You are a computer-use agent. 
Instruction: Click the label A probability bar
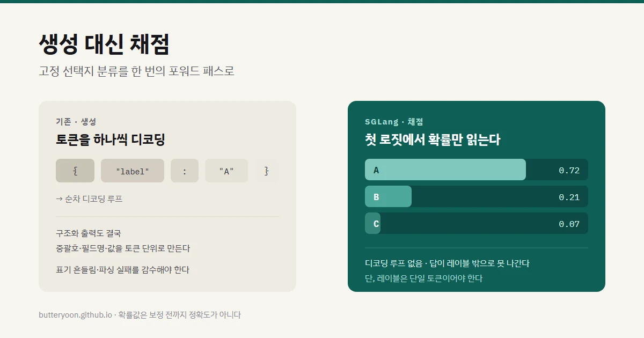[x=477, y=170]
